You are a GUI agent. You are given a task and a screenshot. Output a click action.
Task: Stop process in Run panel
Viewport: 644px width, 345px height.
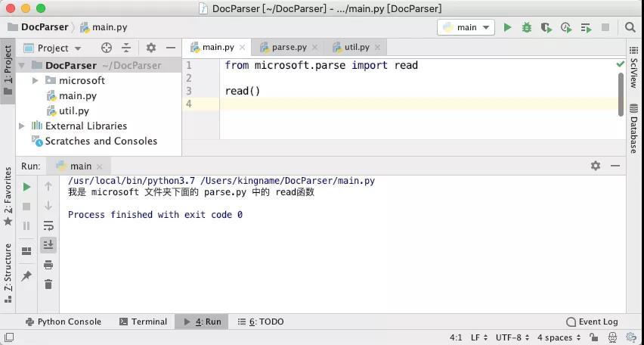[x=26, y=206]
